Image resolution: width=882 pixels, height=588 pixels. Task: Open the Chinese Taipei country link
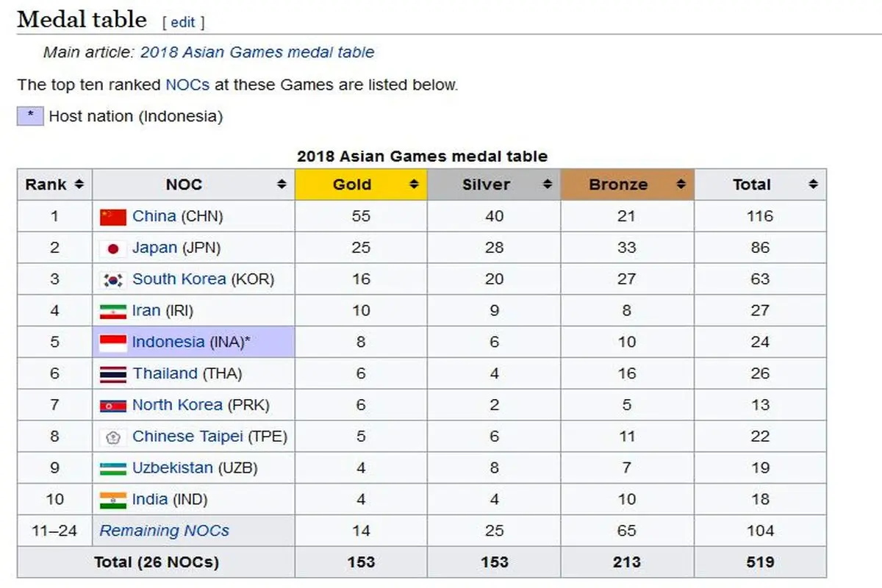click(x=187, y=437)
